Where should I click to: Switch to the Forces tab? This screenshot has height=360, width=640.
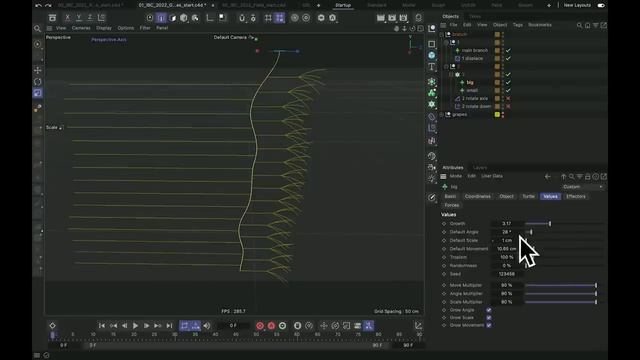tap(451, 205)
